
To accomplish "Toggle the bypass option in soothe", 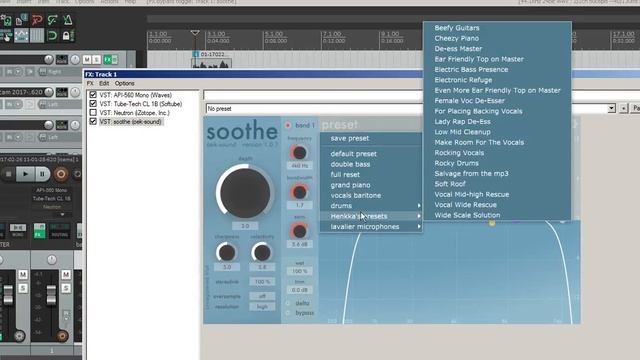I will point(288,313).
